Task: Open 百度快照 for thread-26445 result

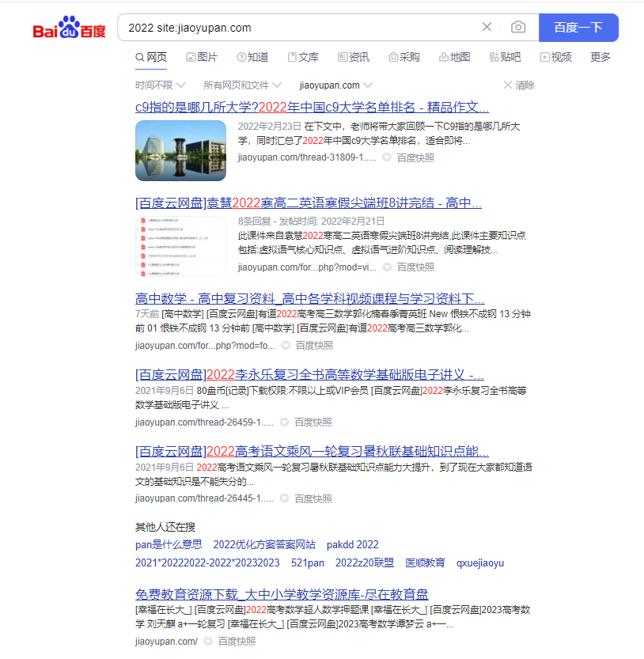Action: click(313, 499)
